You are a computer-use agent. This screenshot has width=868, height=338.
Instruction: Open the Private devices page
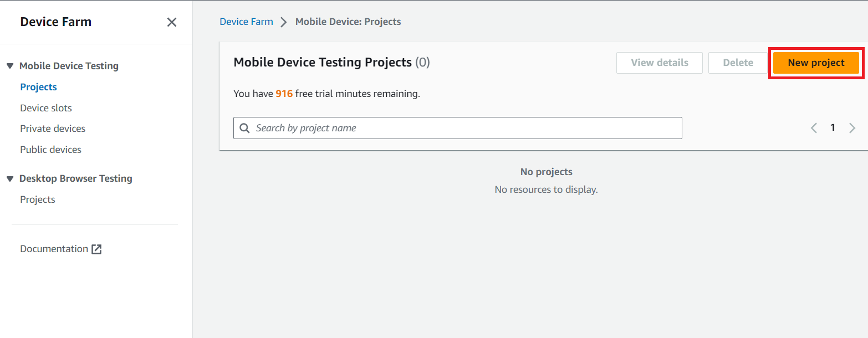point(53,129)
